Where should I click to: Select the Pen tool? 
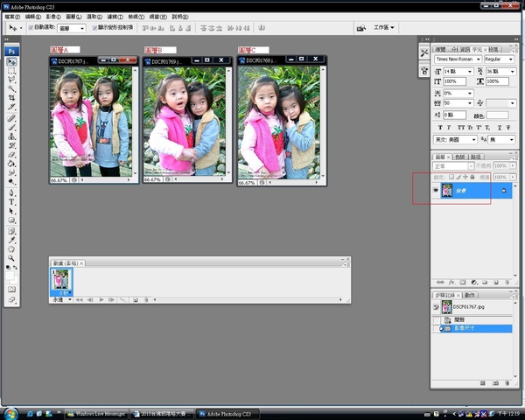[11, 192]
